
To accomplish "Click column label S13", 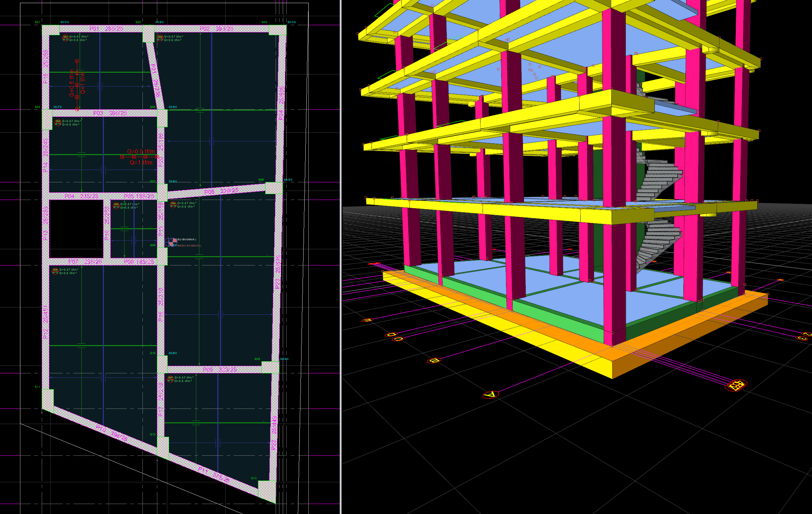I will coord(254,478).
